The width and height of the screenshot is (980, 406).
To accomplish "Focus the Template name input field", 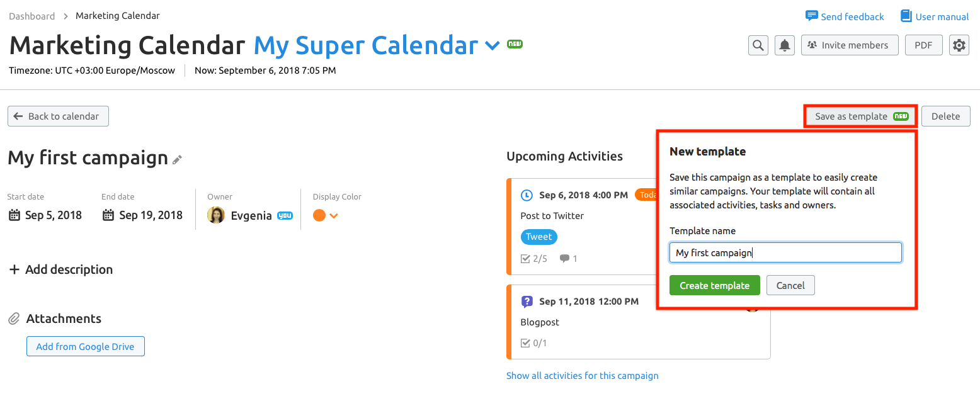I will coord(785,252).
